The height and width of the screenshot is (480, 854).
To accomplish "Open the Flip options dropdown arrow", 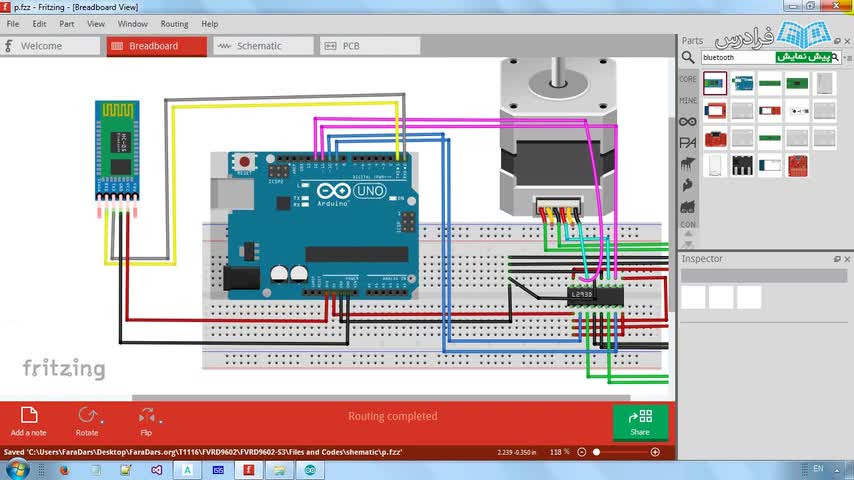I will [x=161, y=422].
